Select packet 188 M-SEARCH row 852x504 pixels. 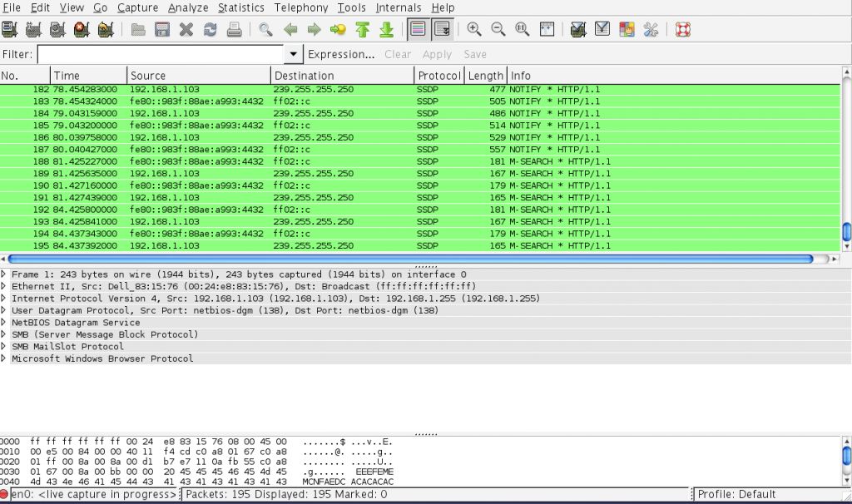420,161
